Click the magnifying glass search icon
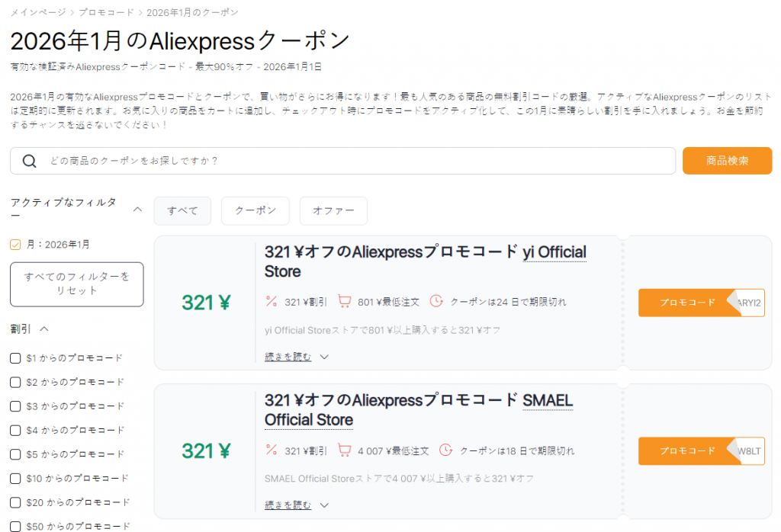The width and height of the screenshot is (781, 532). coord(30,161)
